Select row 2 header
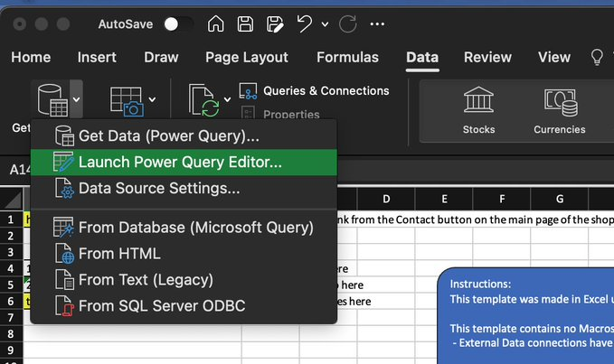The image size is (614, 364). point(11,236)
